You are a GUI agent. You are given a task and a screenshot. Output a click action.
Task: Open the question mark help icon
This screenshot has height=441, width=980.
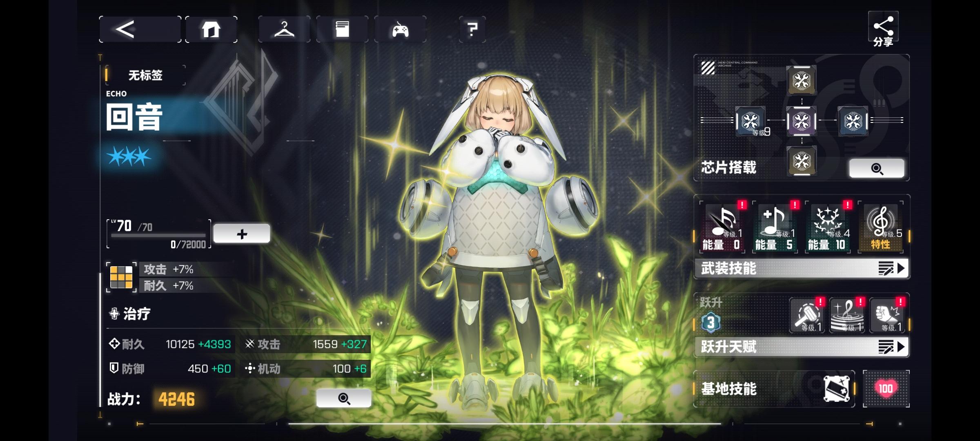pos(472,29)
